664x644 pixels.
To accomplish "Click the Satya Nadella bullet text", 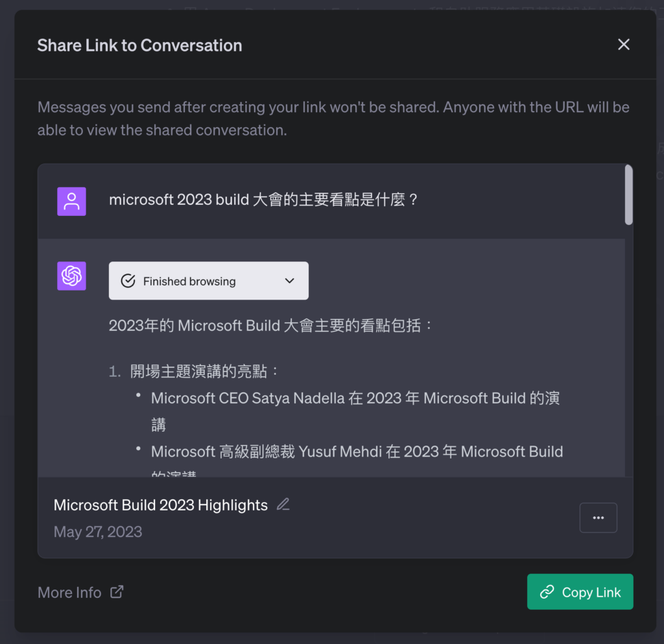I will click(356, 411).
